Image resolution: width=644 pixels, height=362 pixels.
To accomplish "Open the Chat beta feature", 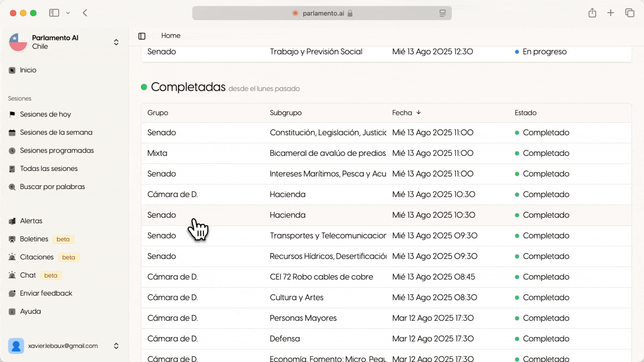I will 28,275.
